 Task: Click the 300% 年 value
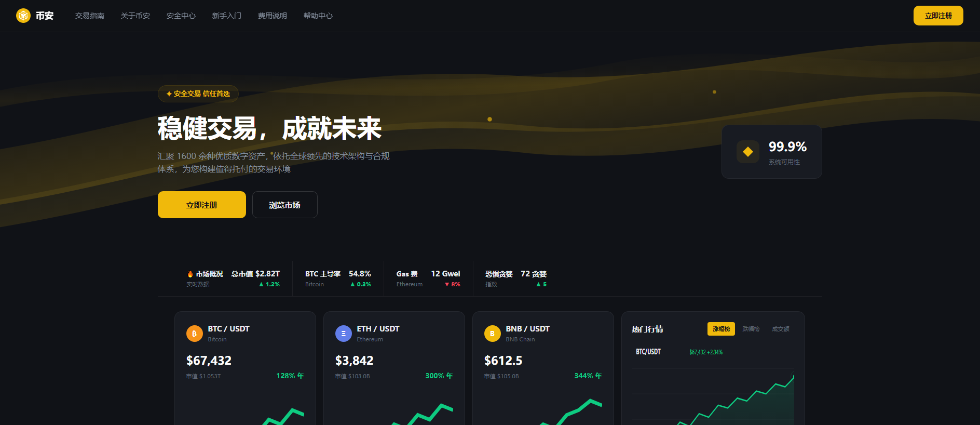click(x=439, y=376)
